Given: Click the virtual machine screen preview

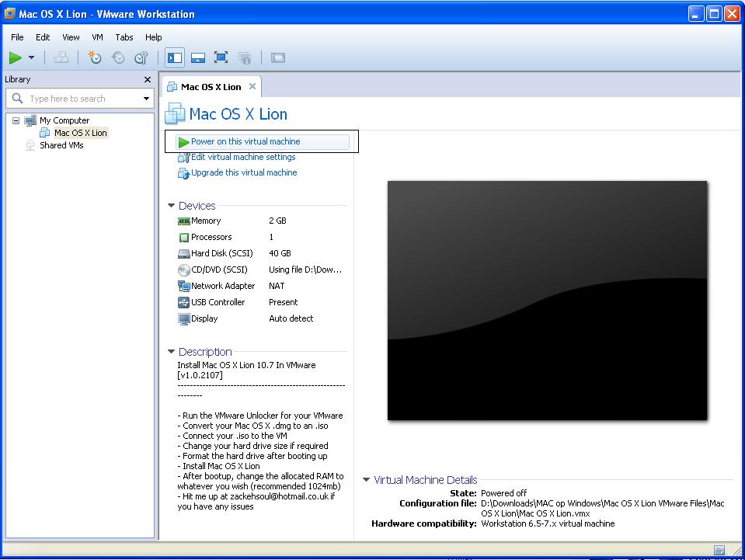Looking at the screenshot, I should click(548, 301).
